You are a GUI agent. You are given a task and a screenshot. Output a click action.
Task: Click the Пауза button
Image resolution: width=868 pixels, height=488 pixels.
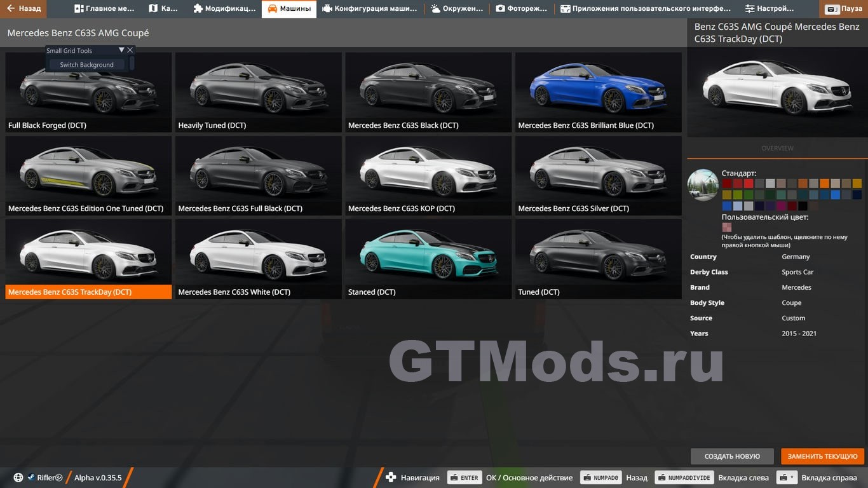[844, 9]
